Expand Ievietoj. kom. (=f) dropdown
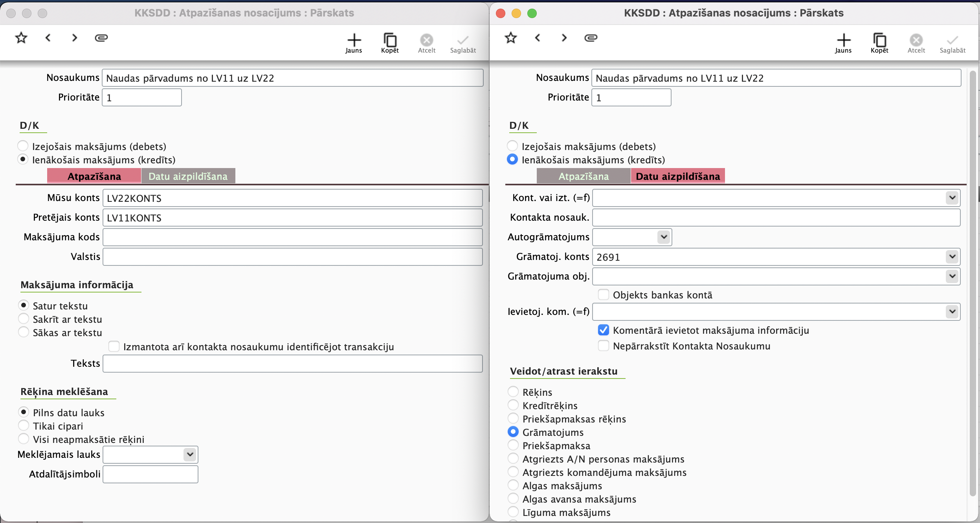 952,311
